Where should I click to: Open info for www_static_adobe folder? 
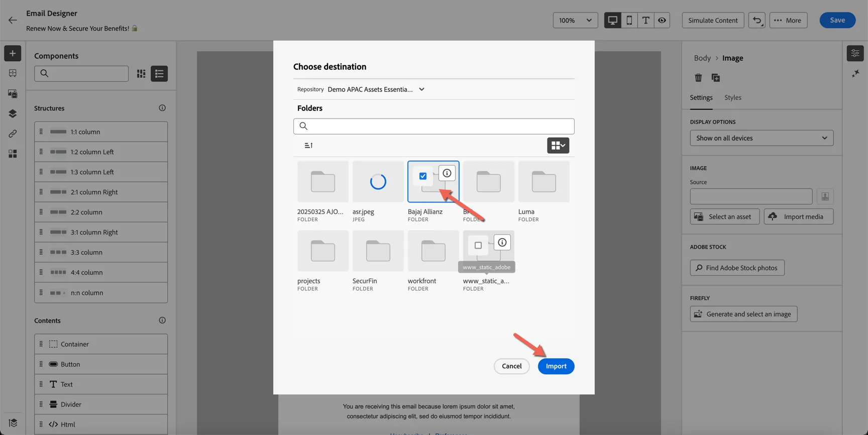502,243
